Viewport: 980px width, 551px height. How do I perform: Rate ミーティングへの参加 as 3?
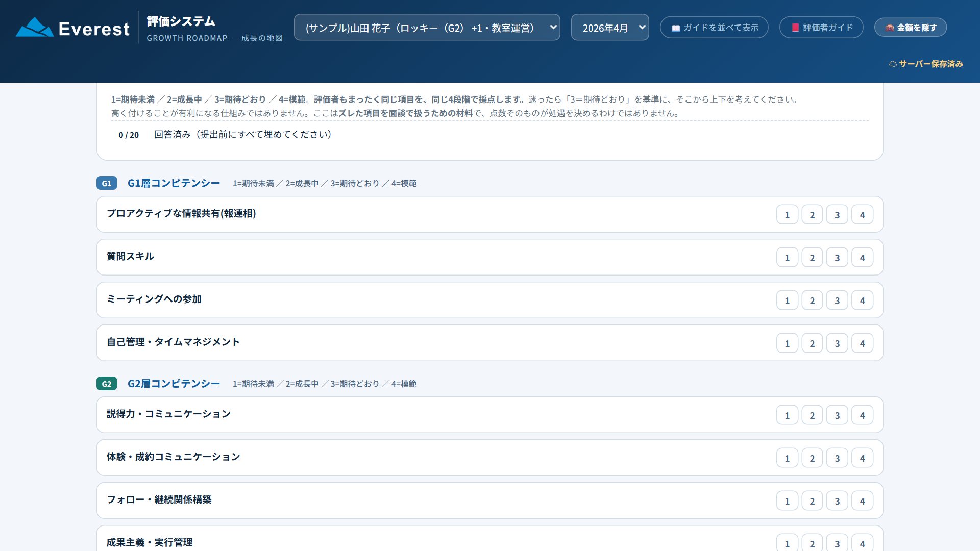tap(837, 300)
